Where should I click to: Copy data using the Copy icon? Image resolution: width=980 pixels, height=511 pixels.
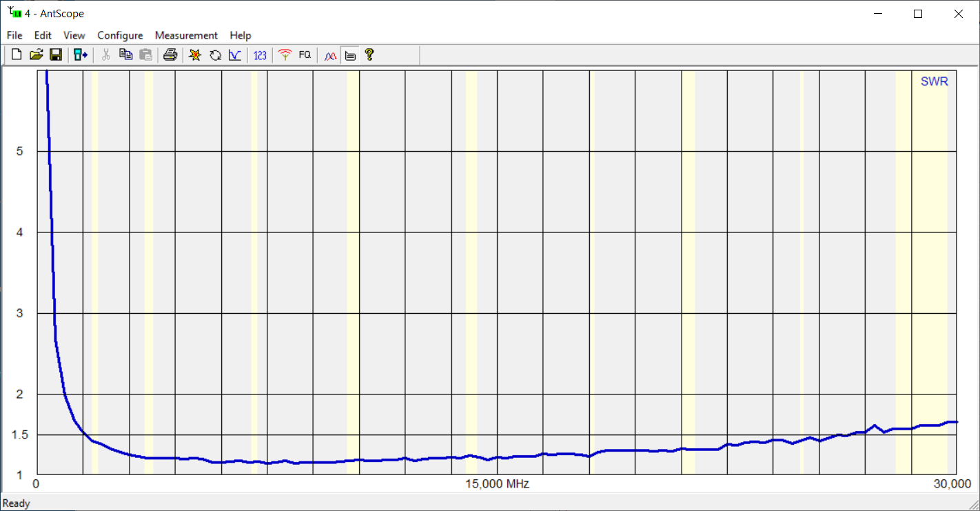[x=125, y=55]
